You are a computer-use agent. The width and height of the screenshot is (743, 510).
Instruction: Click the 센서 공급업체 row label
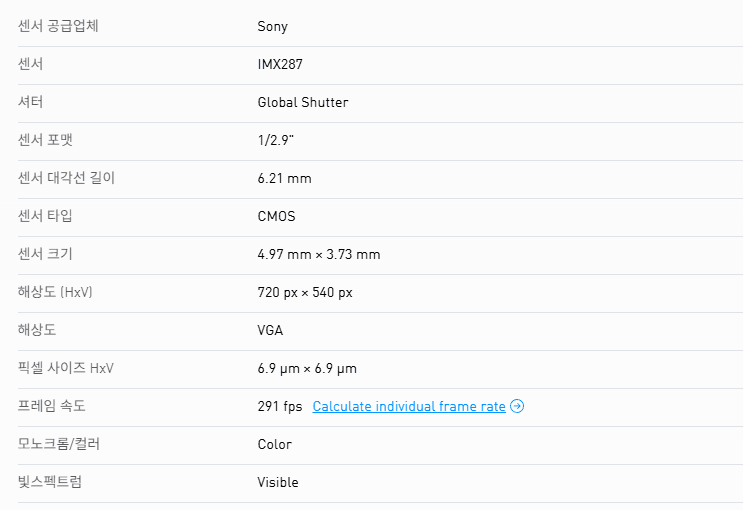click(58, 26)
